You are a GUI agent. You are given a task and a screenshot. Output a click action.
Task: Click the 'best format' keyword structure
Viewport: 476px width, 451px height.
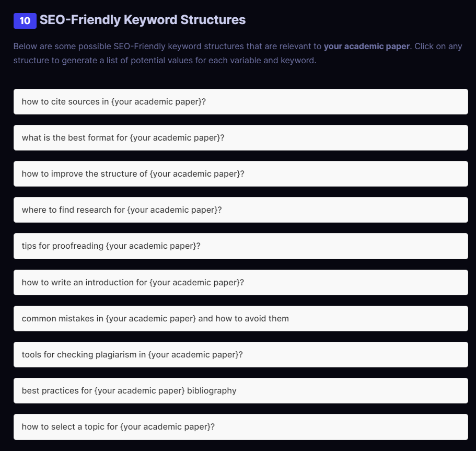240,138
